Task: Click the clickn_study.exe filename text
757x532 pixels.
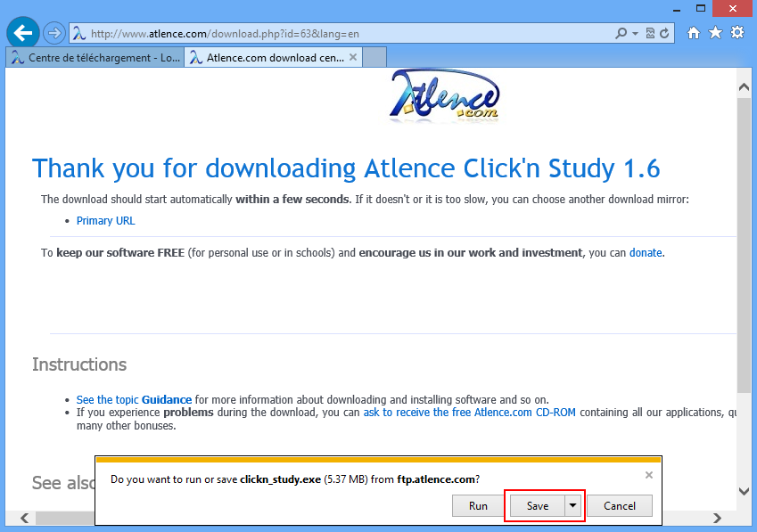Action: (x=280, y=479)
